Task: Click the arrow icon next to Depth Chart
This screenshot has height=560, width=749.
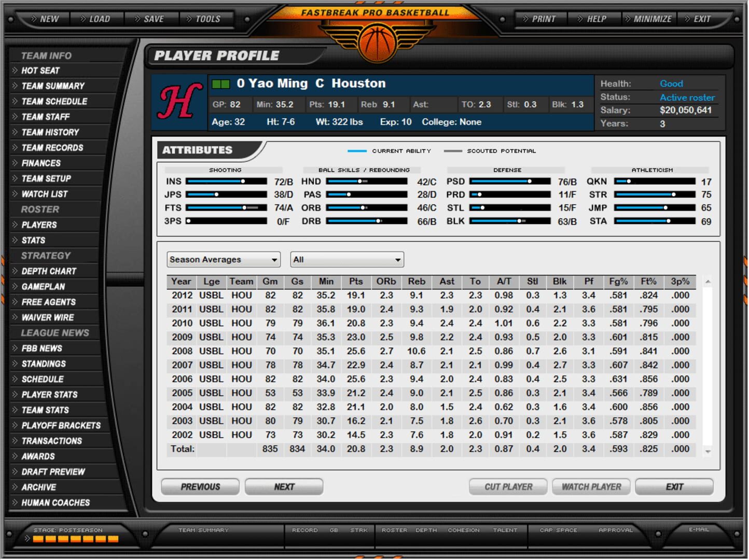Action: [15, 271]
